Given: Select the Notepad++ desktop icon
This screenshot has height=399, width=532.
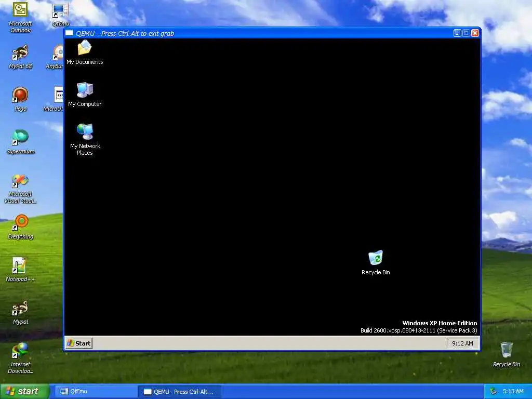Looking at the screenshot, I should pos(20,270).
